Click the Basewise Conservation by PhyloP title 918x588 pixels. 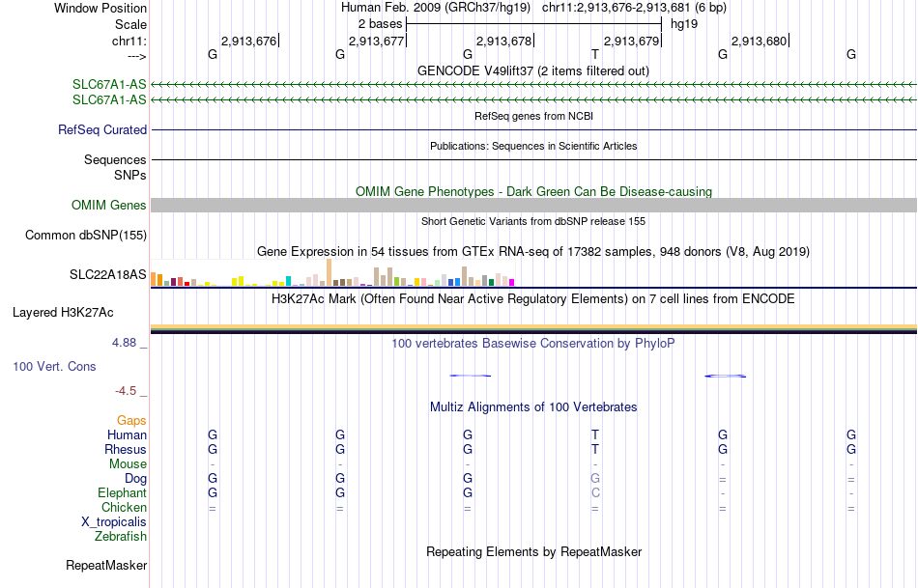pos(533,344)
